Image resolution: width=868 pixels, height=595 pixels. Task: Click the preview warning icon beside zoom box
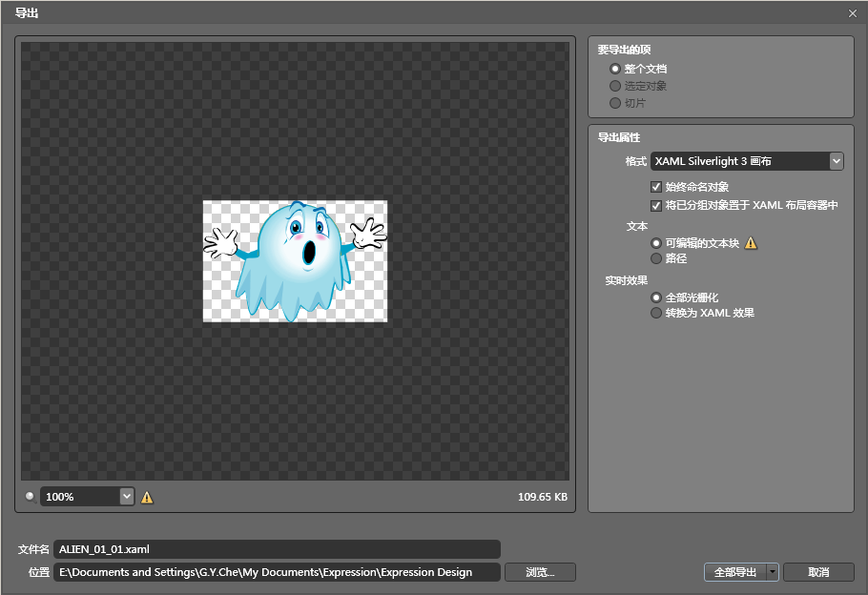pos(147,497)
